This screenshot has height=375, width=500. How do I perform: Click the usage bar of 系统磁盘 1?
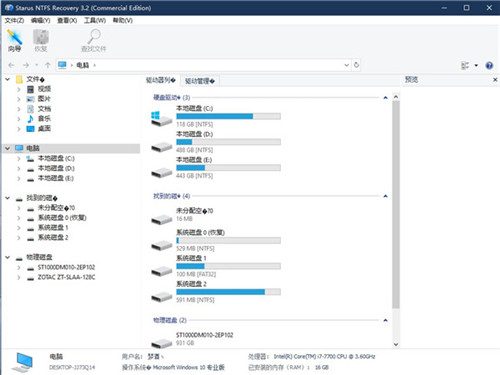point(228,266)
